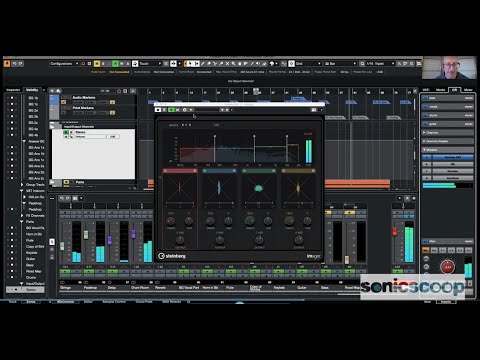Click the Strings channel fader

click(x=62, y=246)
